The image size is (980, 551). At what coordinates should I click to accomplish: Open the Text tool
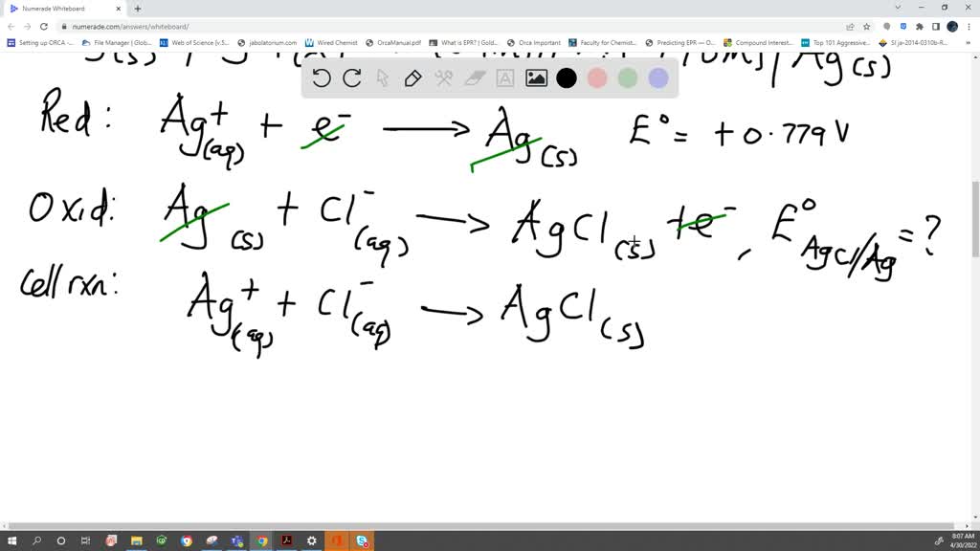504,78
